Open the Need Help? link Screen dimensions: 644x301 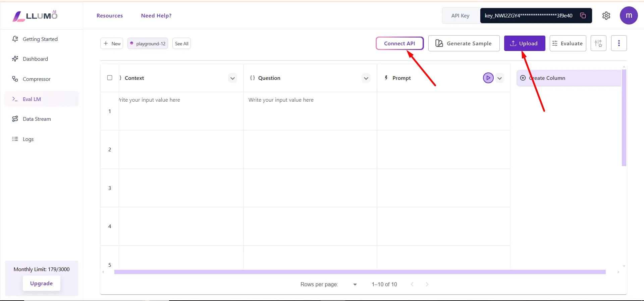[x=156, y=15]
